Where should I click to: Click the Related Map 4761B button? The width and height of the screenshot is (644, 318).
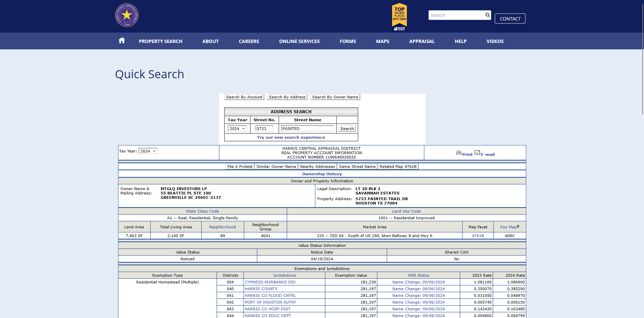tap(398, 167)
